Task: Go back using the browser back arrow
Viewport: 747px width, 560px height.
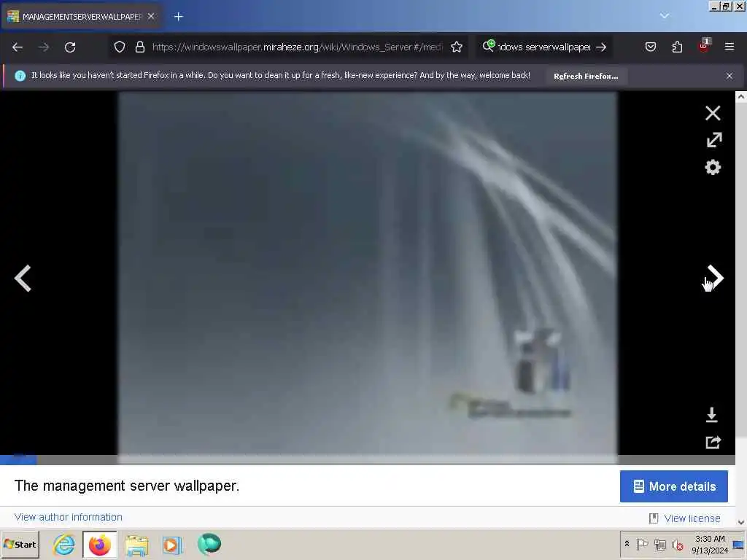Action: pyautogui.click(x=18, y=47)
